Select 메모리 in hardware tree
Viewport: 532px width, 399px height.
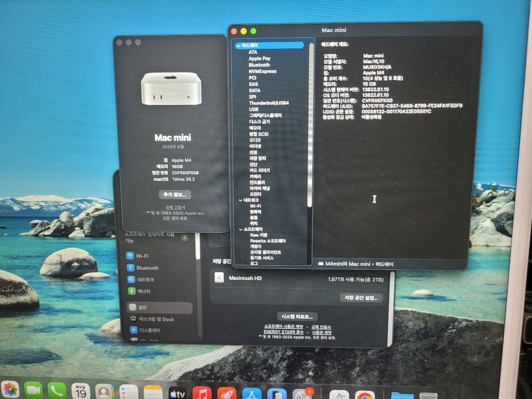tap(255, 128)
